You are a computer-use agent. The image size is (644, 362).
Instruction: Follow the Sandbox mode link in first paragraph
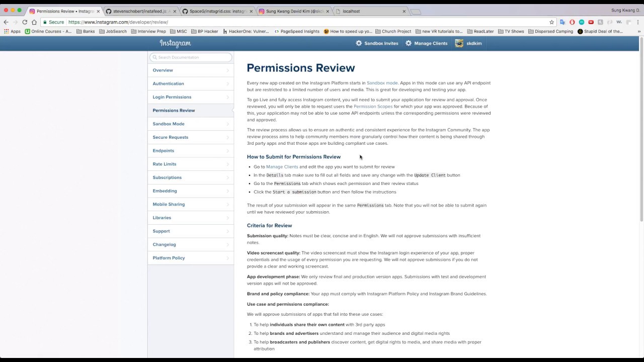click(382, 83)
